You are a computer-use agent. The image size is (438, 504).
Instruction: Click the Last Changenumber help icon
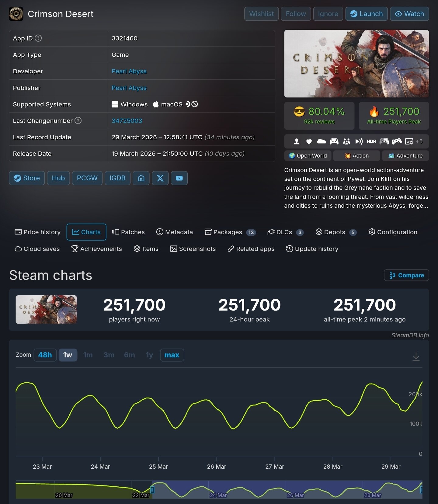coord(78,121)
